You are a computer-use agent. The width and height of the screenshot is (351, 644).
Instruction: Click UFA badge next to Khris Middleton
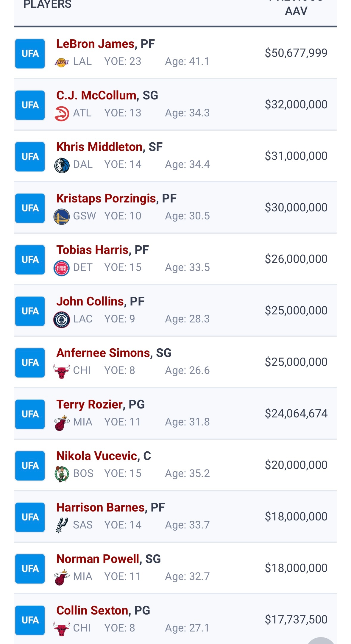tap(30, 157)
